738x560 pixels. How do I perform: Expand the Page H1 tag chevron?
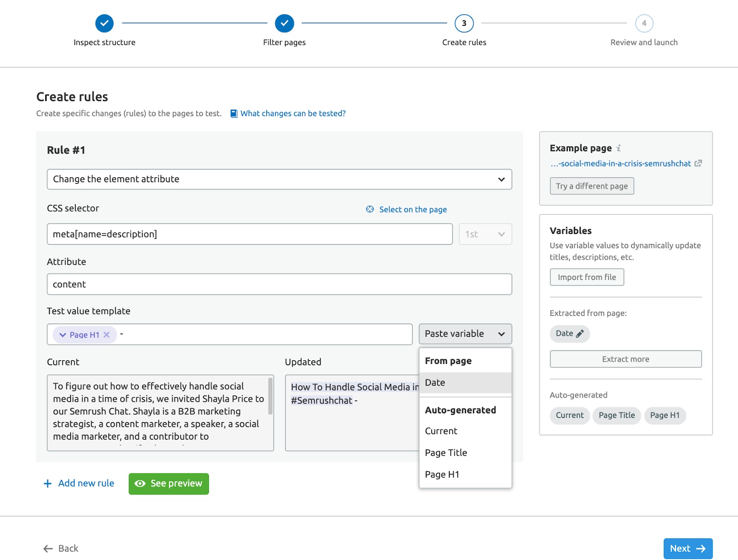[63, 335]
